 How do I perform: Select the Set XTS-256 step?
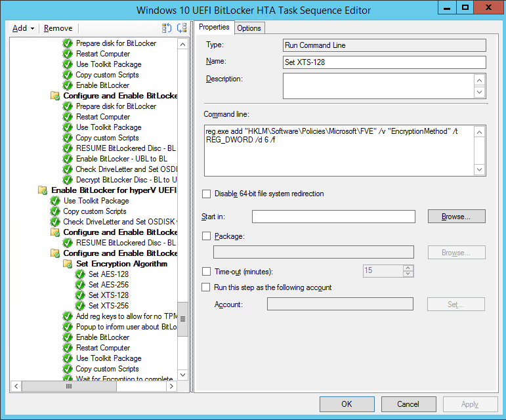(x=108, y=306)
